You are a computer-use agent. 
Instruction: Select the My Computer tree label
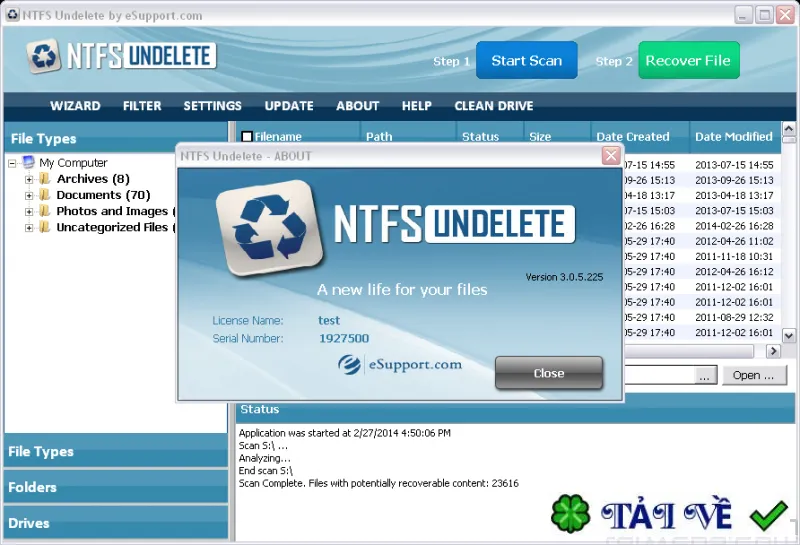click(73, 163)
